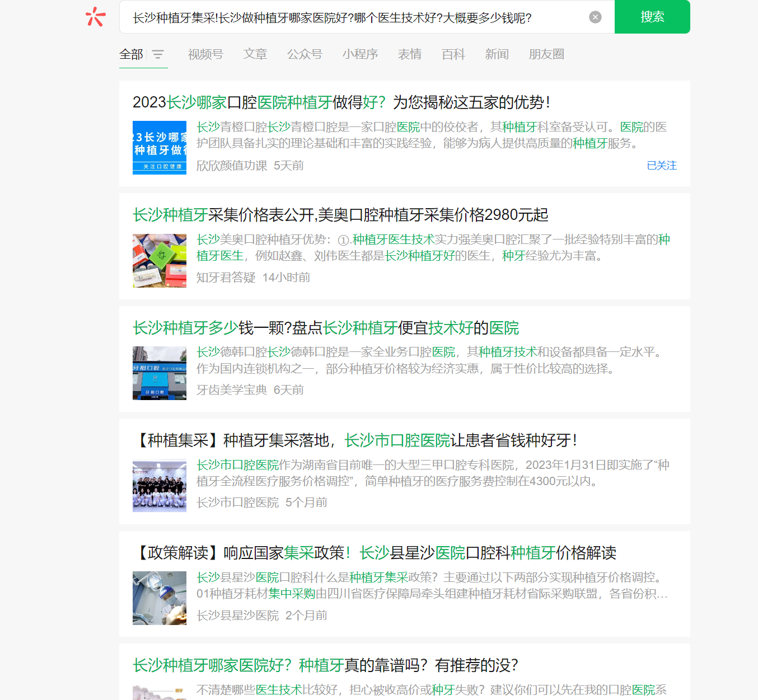
Task: Open article 【种植集采】种植牙集采落地
Action: click(x=355, y=440)
